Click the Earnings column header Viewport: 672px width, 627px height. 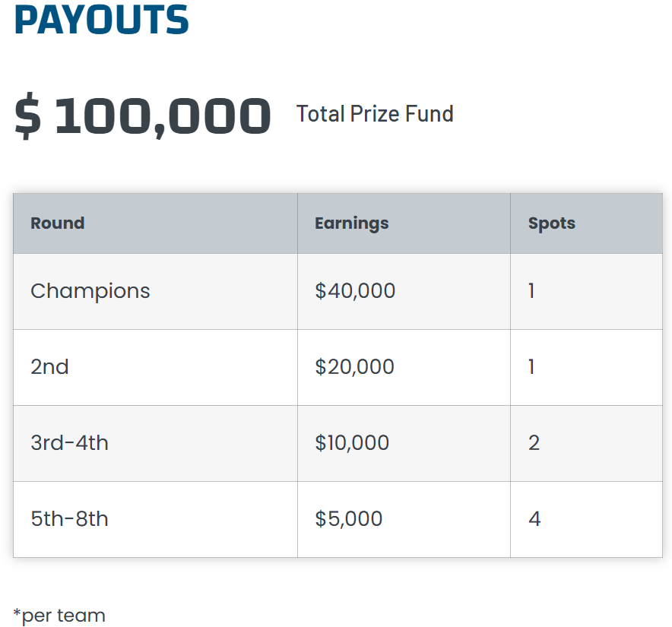point(351,223)
